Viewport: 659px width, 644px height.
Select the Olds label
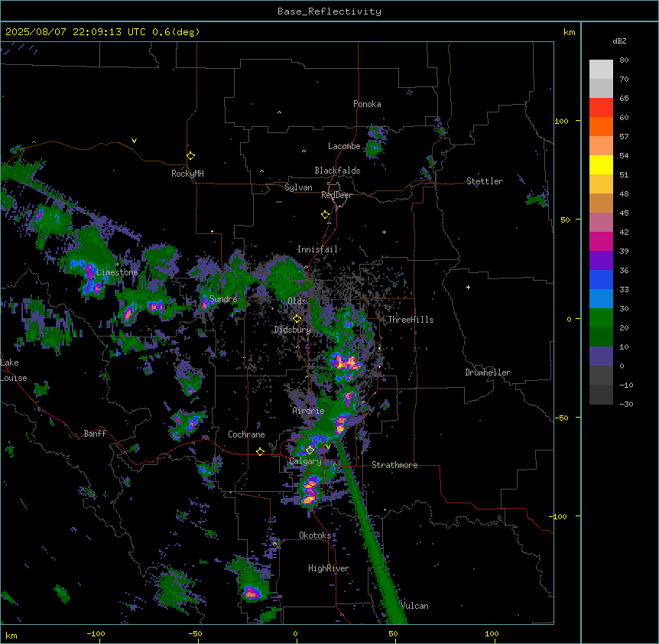point(297,301)
